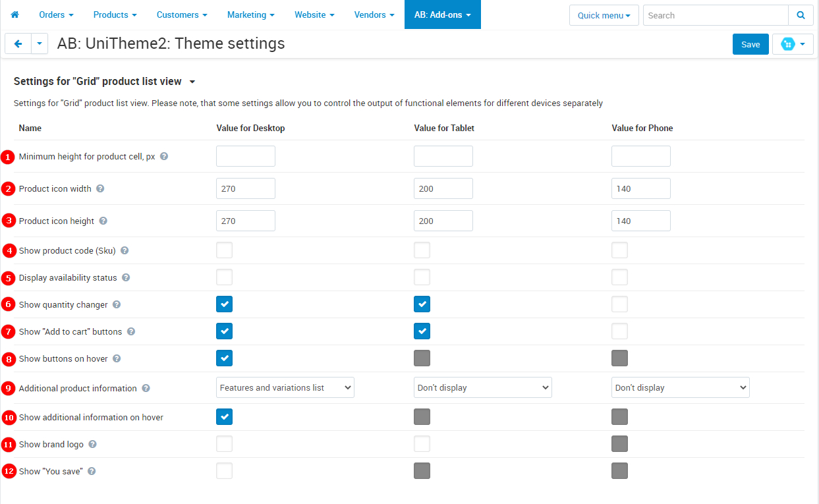819x504 pixels.
Task: Click the "Value for Tablet" column header
Action: pyautogui.click(x=444, y=128)
